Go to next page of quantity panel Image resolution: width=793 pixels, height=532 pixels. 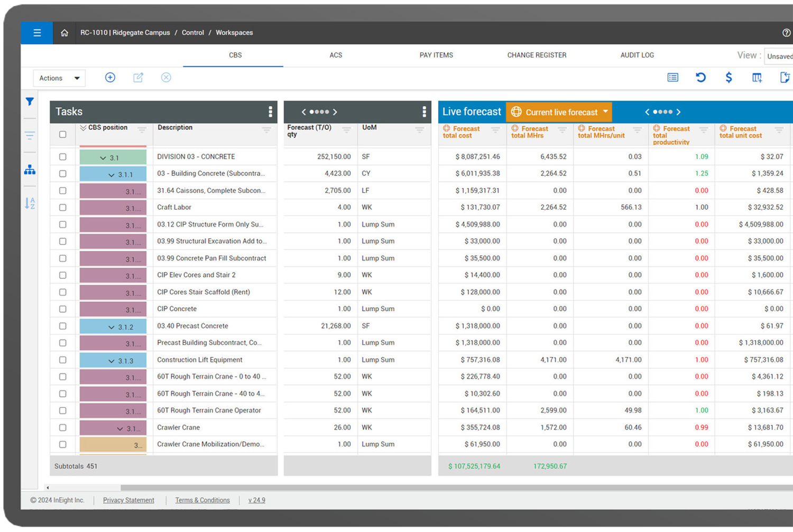335,112
